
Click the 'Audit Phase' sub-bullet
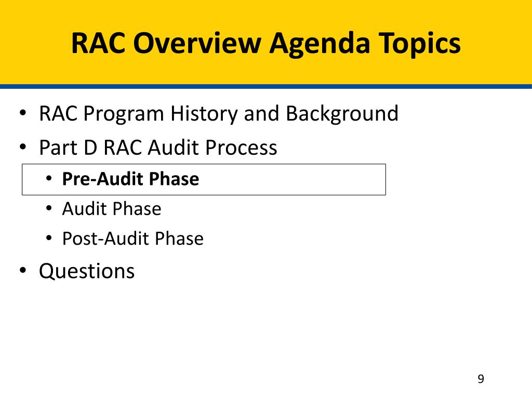[x=112, y=209]
